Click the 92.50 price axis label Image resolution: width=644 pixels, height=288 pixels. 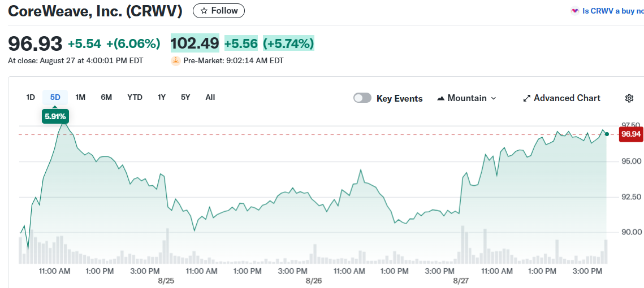click(631, 197)
